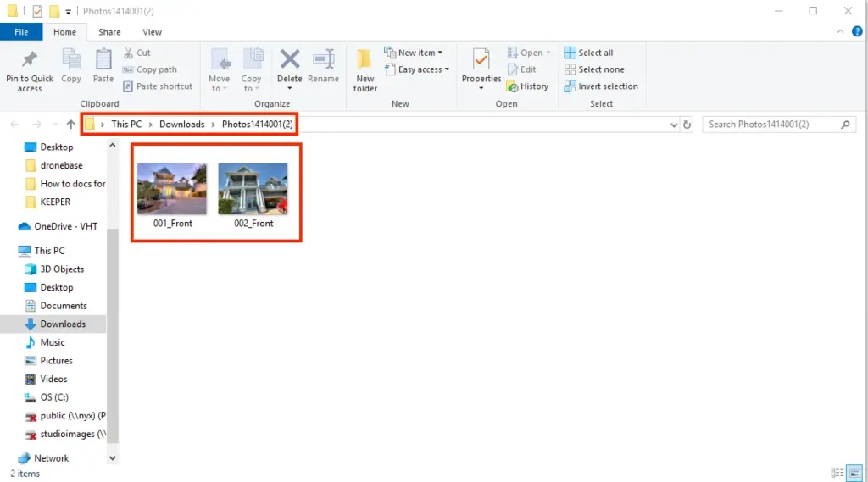Rename the selected file

323,66
